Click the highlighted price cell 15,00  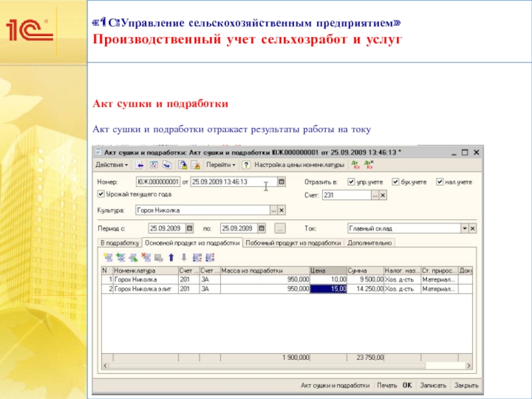329,289
